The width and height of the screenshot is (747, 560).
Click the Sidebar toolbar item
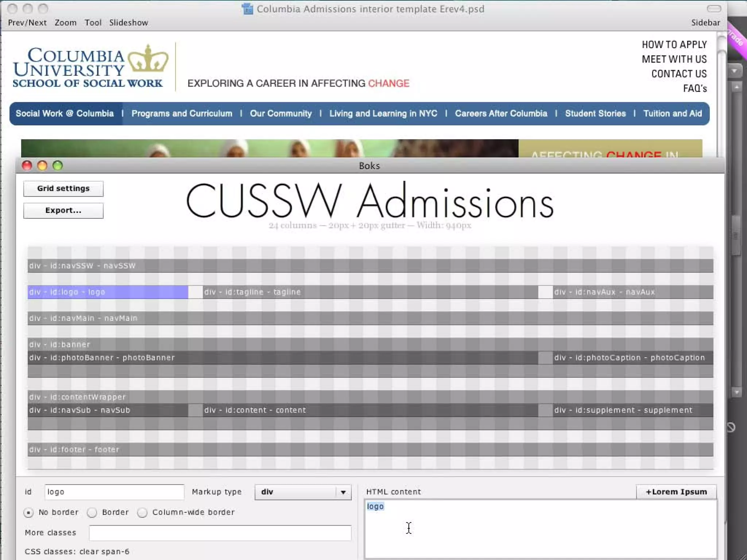click(x=705, y=23)
